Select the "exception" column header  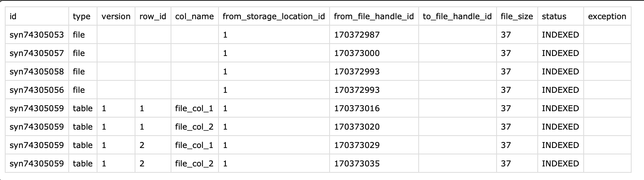coord(607,16)
